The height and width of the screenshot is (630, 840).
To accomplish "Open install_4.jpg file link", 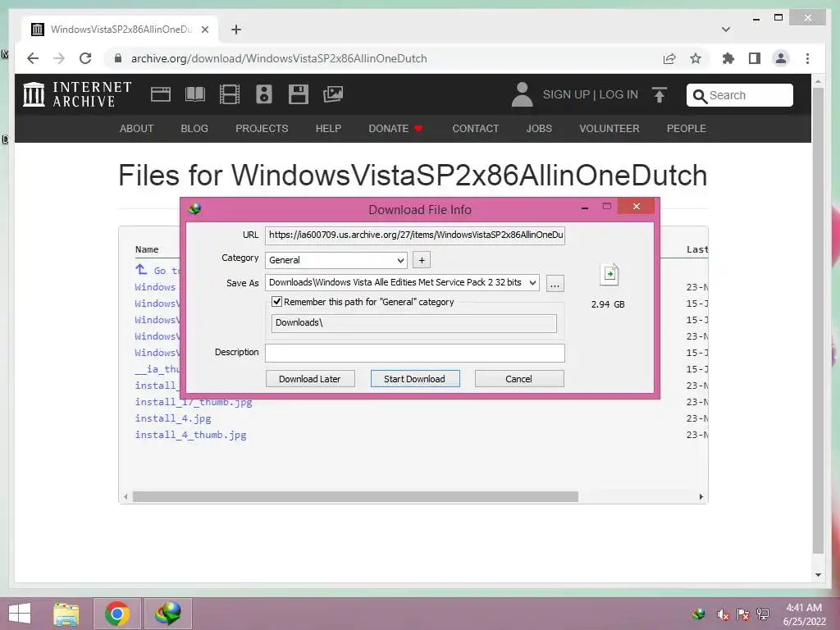I will click(173, 418).
